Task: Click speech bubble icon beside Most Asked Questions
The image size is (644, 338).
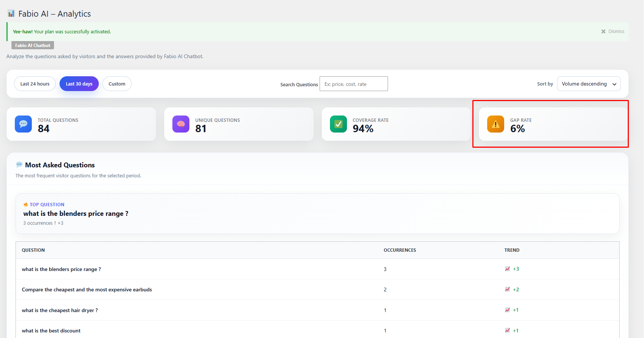Action: [19, 165]
